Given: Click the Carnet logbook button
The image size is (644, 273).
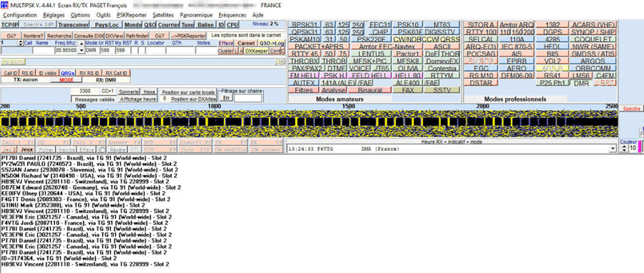Looking at the screenshot, I should (x=246, y=43).
